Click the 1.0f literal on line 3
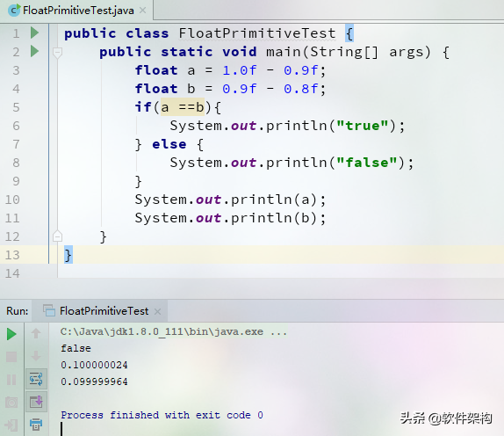This screenshot has width=504, height=436. 240,70
